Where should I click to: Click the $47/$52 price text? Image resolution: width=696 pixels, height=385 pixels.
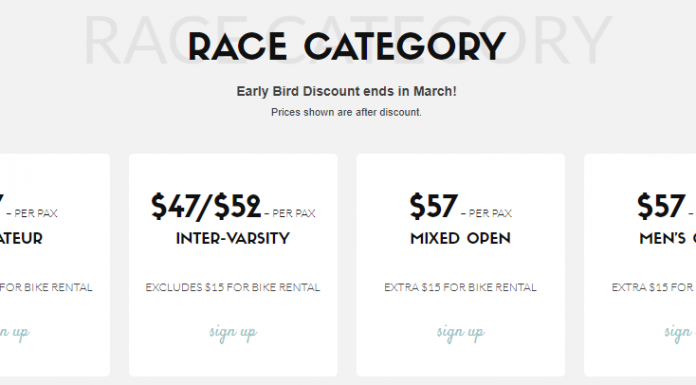206,206
